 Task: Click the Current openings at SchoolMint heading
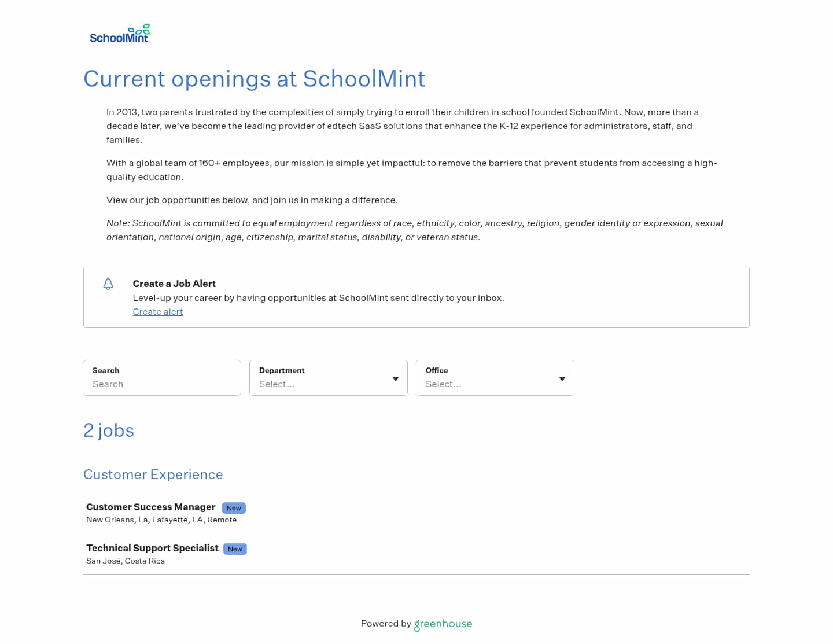(255, 79)
